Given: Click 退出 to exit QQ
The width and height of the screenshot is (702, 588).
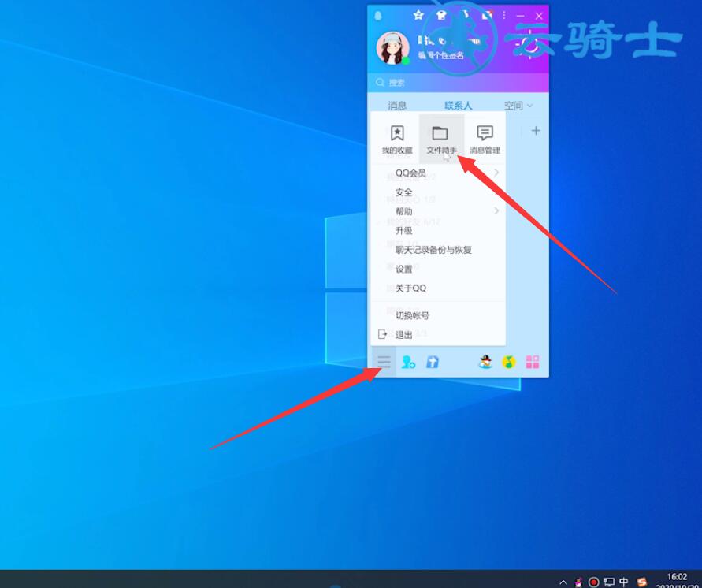Looking at the screenshot, I should pos(438,334).
